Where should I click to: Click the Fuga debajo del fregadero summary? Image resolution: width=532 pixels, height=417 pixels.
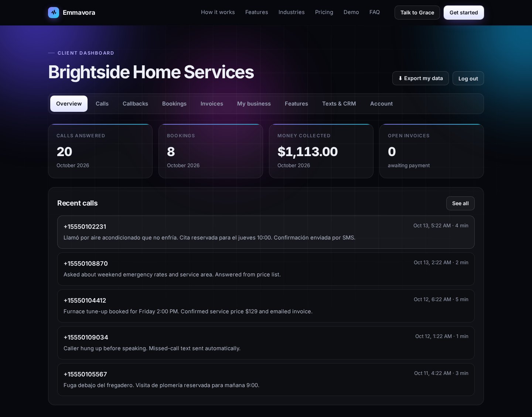pyautogui.click(x=161, y=385)
